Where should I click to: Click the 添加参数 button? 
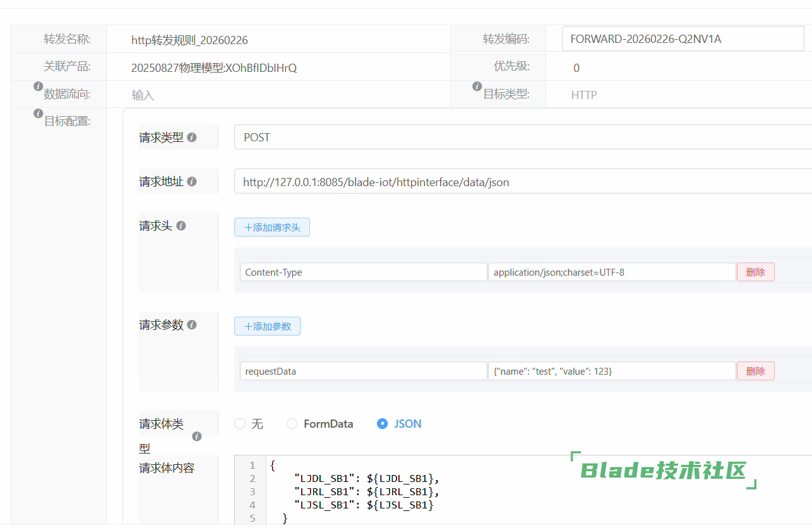(x=267, y=327)
